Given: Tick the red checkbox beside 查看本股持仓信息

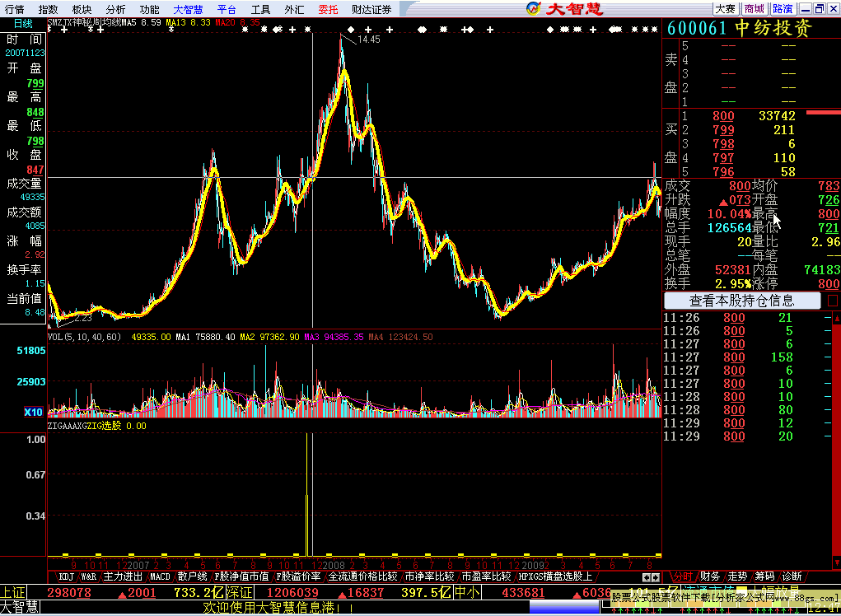Looking at the screenshot, I should coord(833,301).
